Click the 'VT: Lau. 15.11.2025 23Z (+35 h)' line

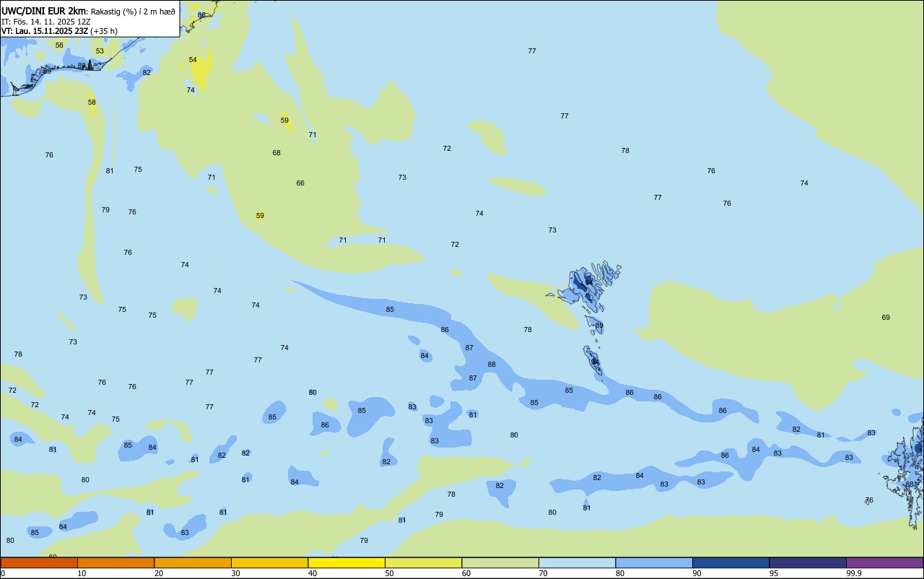(59, 31)
